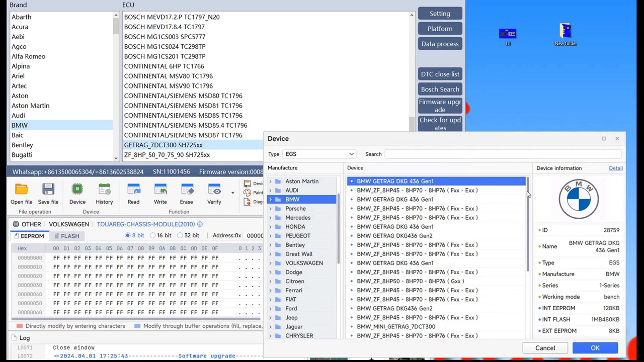
Task: Select the 8 bit radio button
Action: pos(127,235)
